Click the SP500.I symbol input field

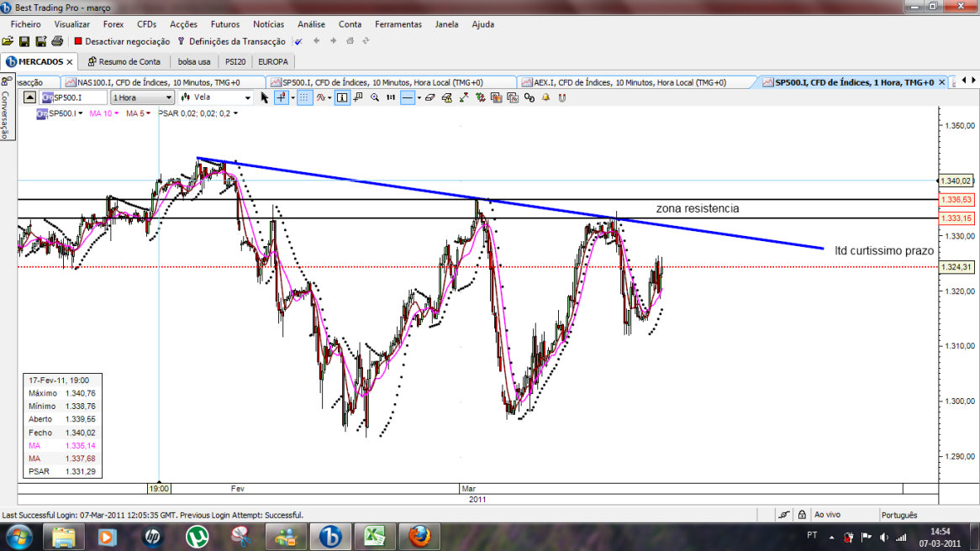[74, 97]
